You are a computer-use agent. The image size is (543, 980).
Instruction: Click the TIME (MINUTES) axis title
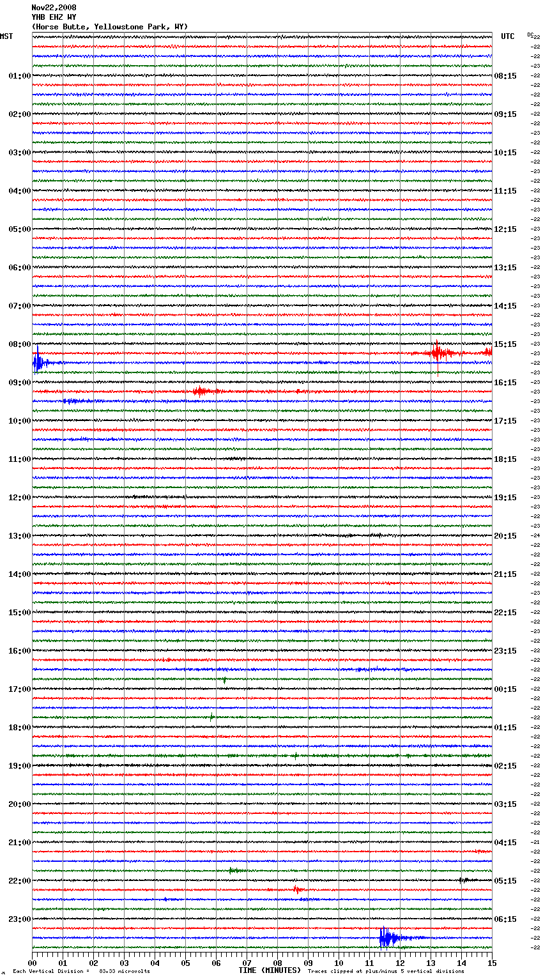(x=270, y=970)
